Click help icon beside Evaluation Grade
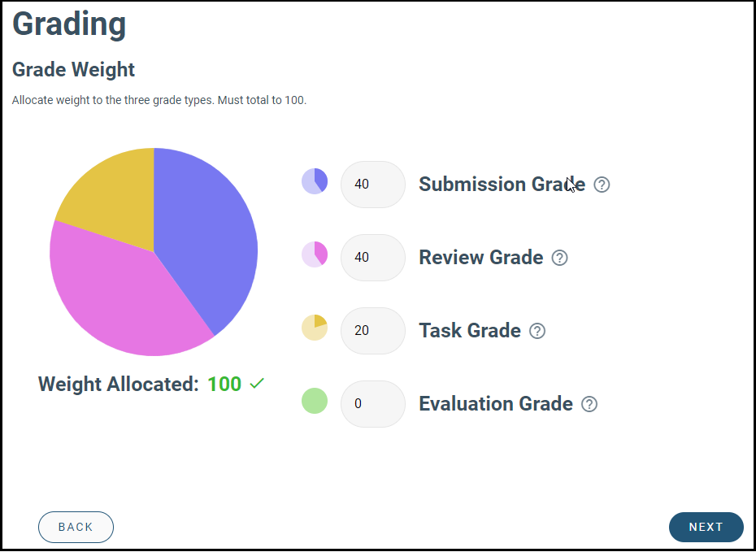This screenshot has width=756, height=552. point(589,404)
